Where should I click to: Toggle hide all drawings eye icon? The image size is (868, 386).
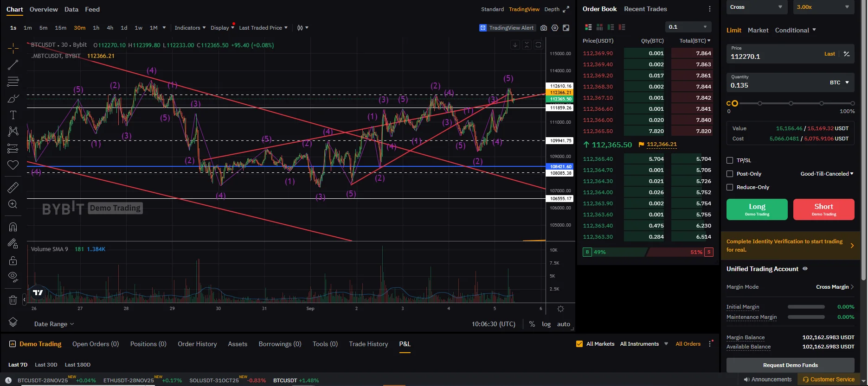tap(13, 277)
